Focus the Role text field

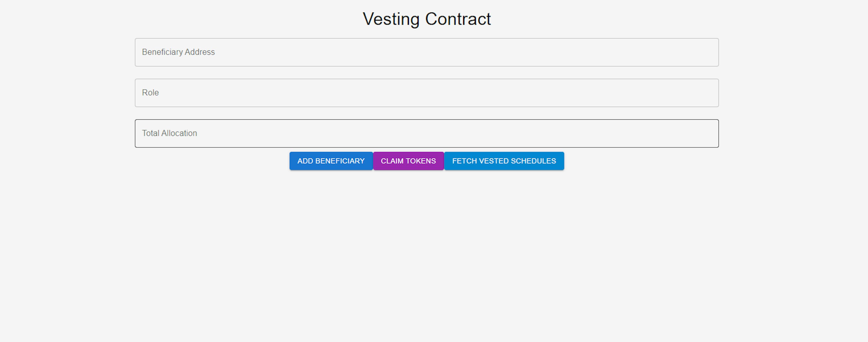[427, 93]
